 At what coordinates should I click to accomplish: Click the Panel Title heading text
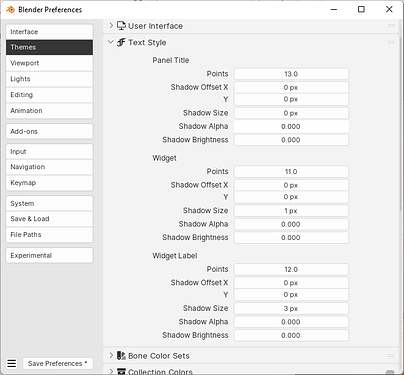[171, 60]
